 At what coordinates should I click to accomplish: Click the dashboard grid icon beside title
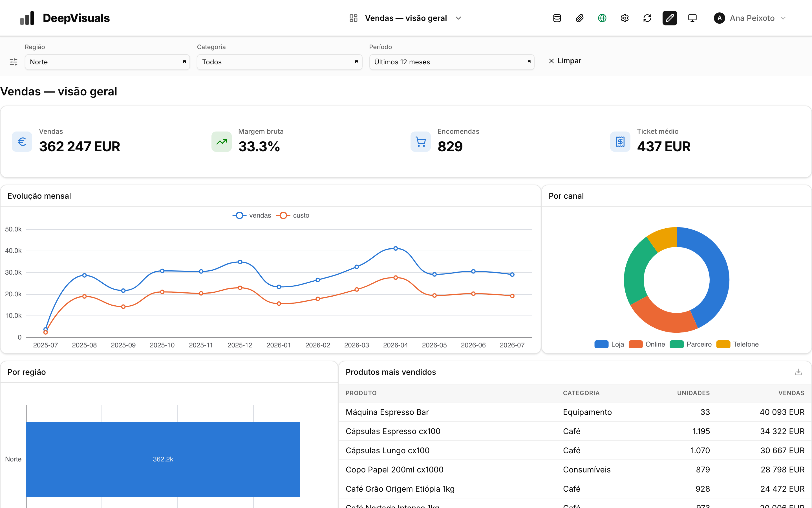click(353, 18)
